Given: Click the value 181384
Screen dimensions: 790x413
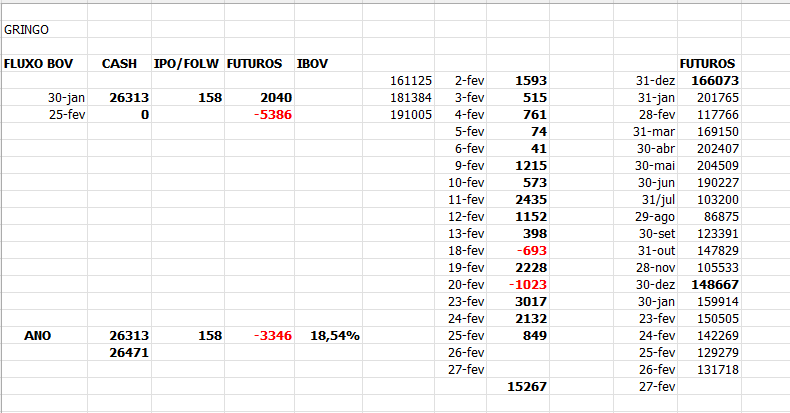Looking at the screenshot, I should pyautogui.click(x=398, y=98).
